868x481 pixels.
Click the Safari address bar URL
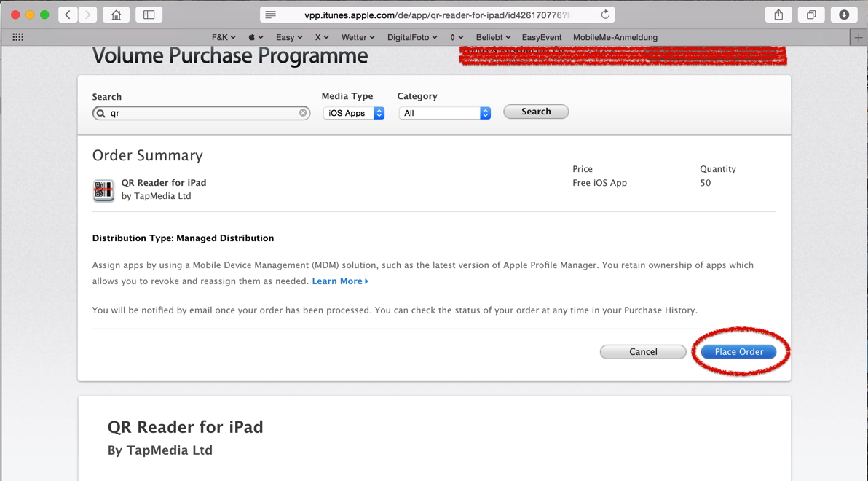pyautogui.click(x=436, y=15)
